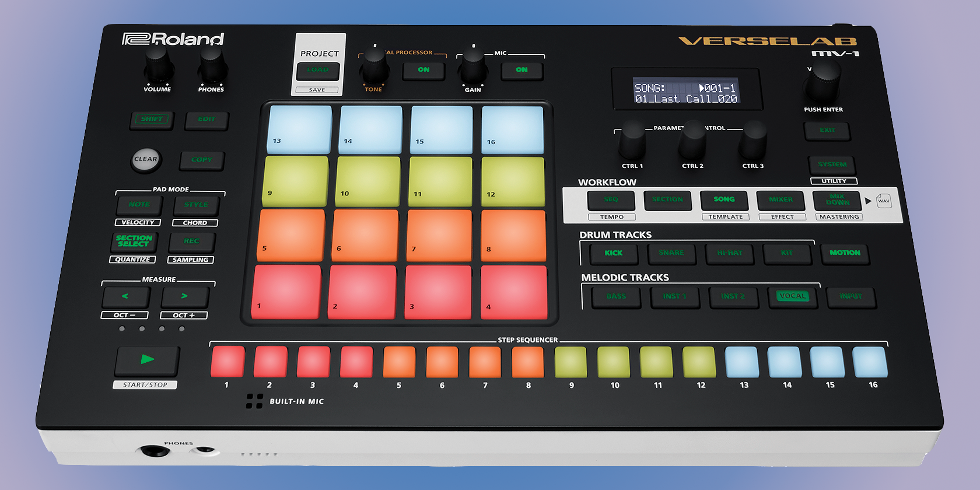The height and width of the screenshot is (490, 980).
Task: Adjust the CTRL 2 knob
Action: (693, 141)
